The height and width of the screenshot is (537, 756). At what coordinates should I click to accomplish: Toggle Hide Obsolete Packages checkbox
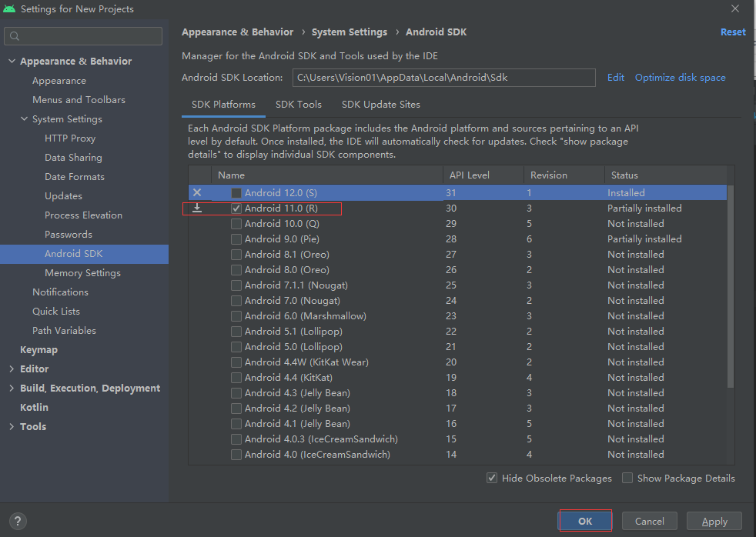click(492, 479)
